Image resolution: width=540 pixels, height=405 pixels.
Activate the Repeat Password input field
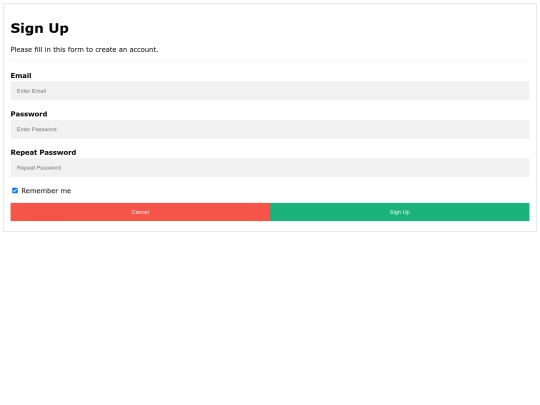point(270,168)
